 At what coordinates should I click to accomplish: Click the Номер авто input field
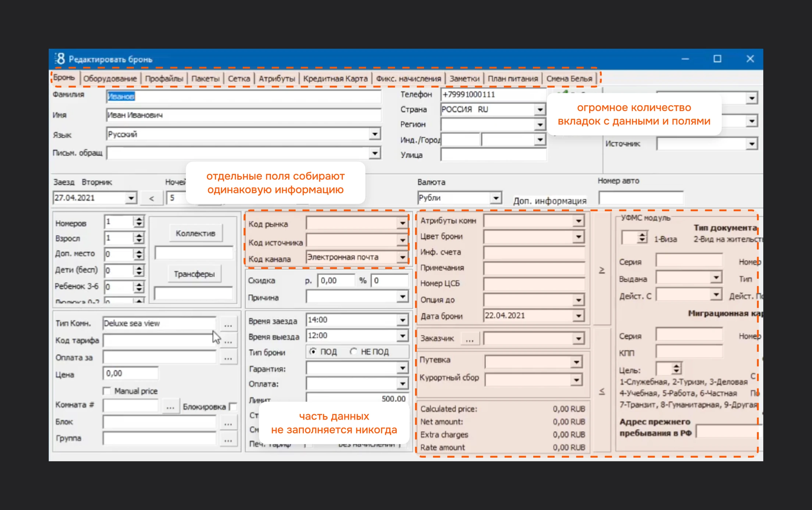click(x=641, y=198)
